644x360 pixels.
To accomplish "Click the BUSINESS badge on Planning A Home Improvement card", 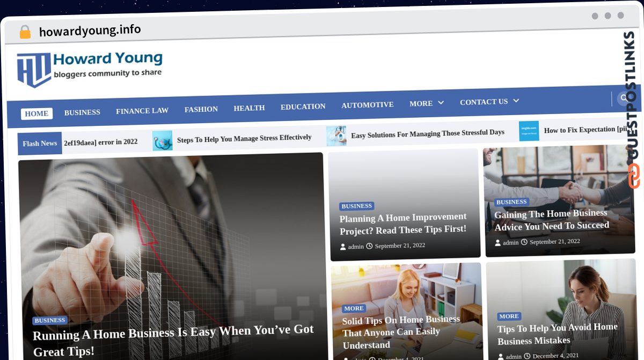I will 357,206.
